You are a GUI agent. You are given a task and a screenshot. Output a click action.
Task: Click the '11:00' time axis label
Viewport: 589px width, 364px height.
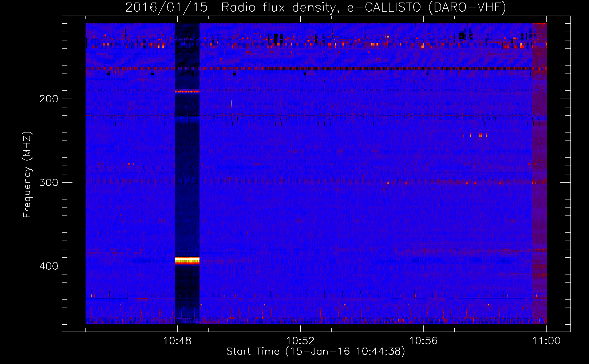(546, 341)
